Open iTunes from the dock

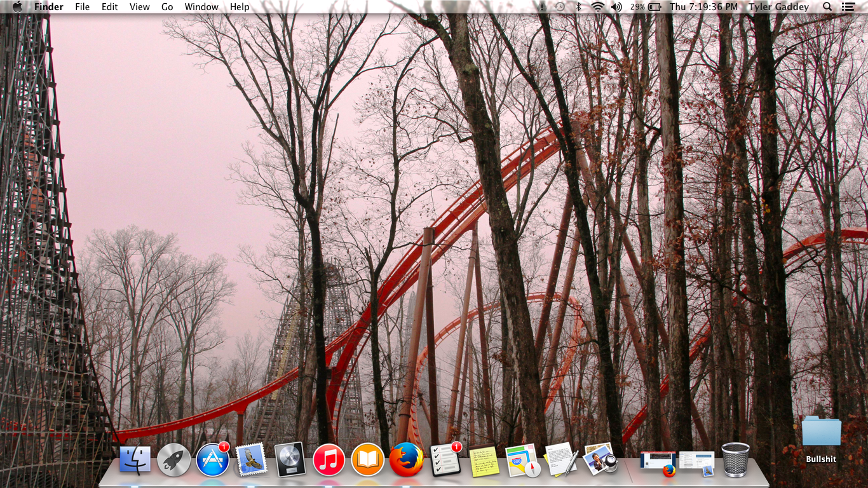(x=329, y=459)
